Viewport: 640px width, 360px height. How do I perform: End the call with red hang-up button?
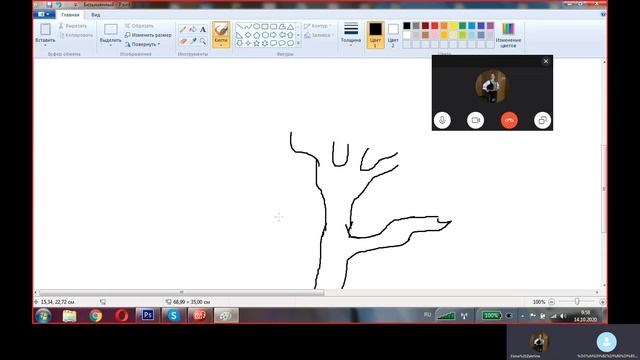pyautogui.click(x=509, y=120)
